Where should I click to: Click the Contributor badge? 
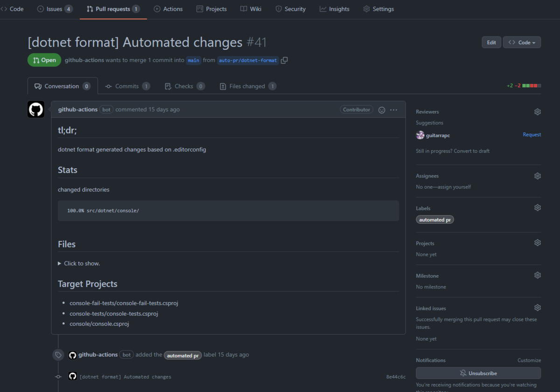(357, 110)
